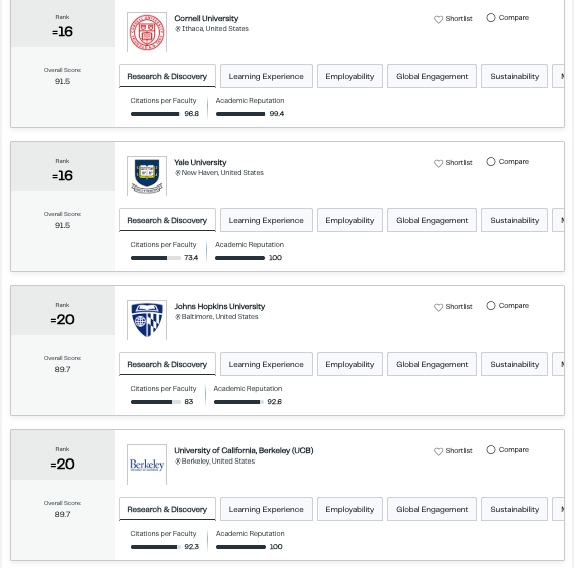Click Yale's Citations per Faculty bar
Screen dimensions: 574x568
click(156, 258)
